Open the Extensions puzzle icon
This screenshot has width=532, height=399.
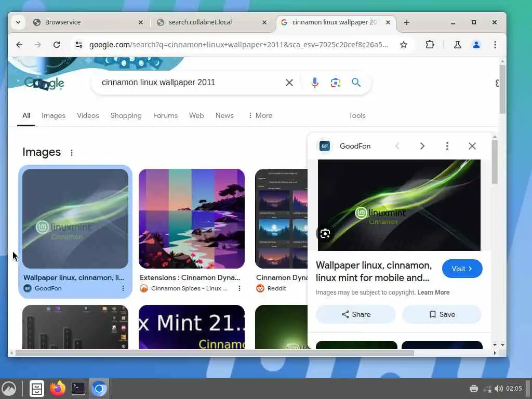coord(430,45)
